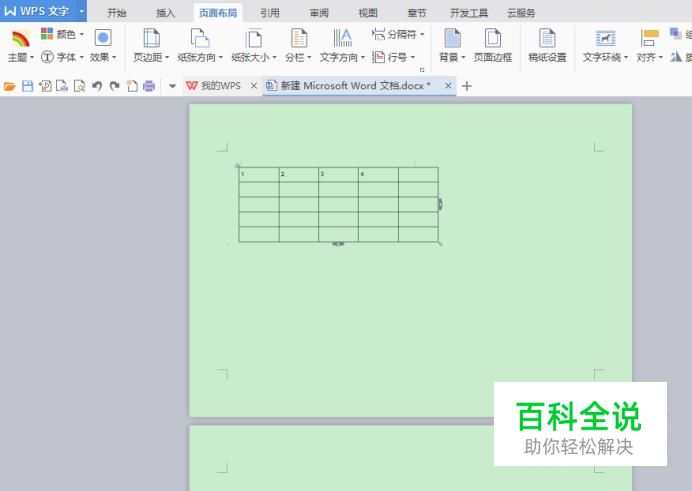Expand the 分隔符 dropdown arrow
The height and width of the screenshot is (491, 692).
tap(422, 34)
